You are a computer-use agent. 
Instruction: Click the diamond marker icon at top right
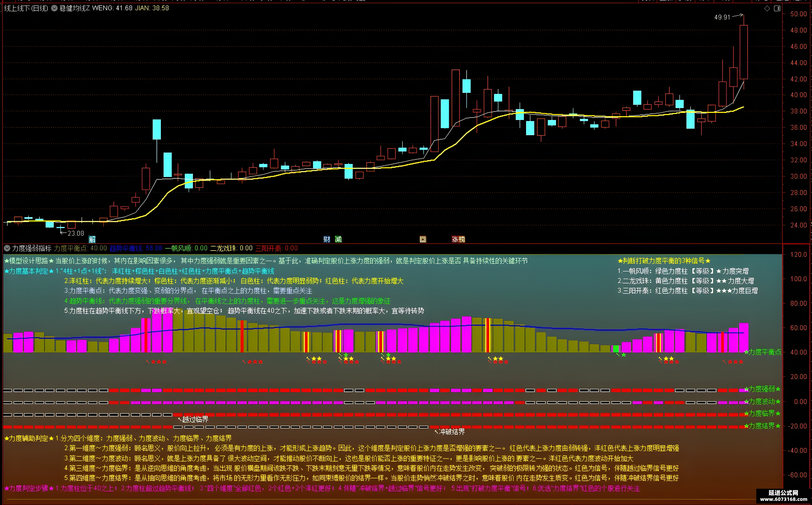coord(767,8)
